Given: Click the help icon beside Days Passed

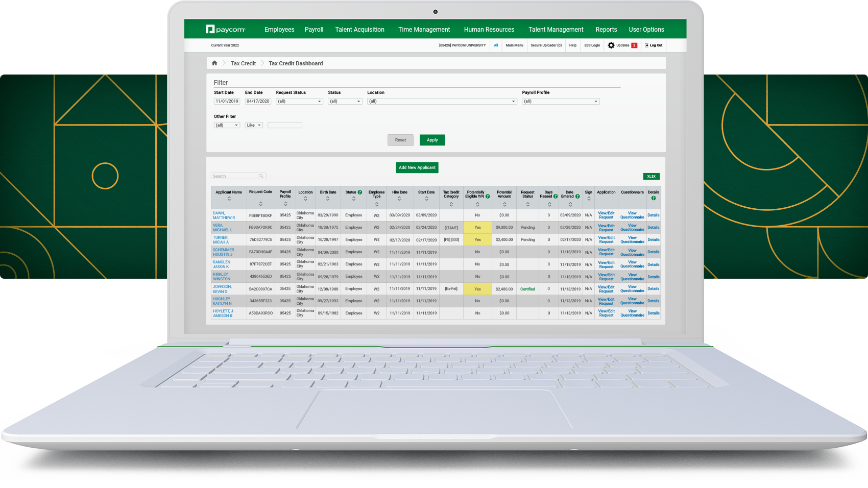Looking at the screenshot, I should pyautogui.click(x=556, y=197).
